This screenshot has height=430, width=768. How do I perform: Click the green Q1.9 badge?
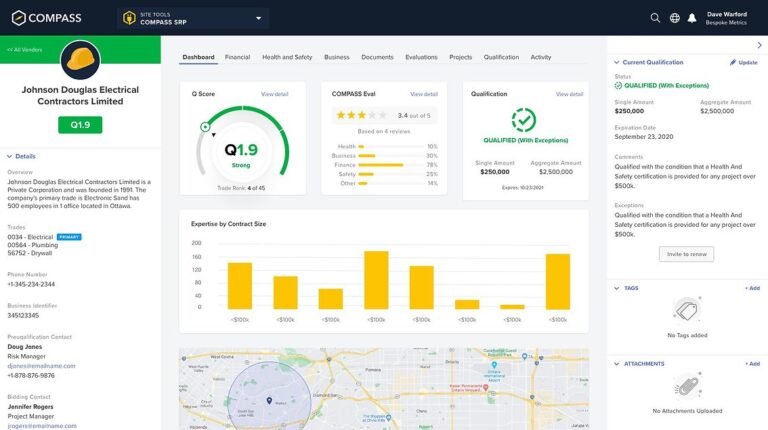(80, 125)
